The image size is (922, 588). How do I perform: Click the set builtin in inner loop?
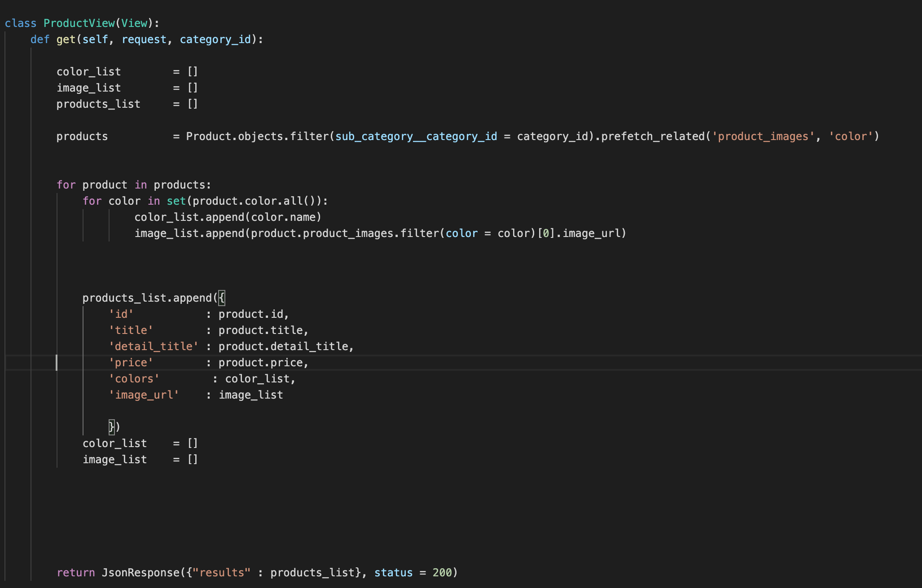pyautogui.click(x=176, y=201)
